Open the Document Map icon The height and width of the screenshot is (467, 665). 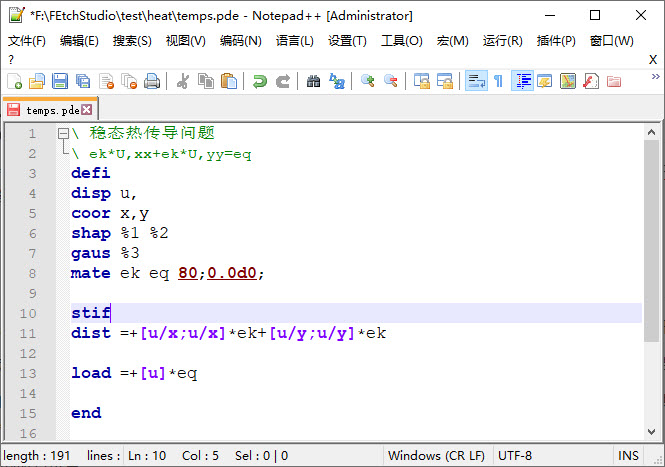[568, 81]
